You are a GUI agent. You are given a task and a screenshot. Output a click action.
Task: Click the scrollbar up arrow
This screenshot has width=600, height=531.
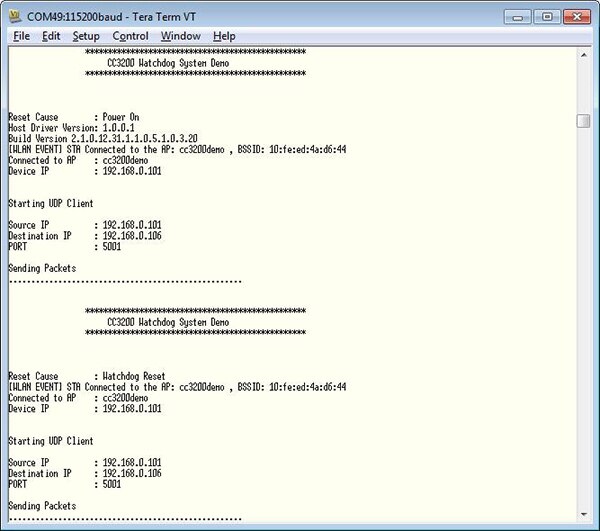click(583, 54)
